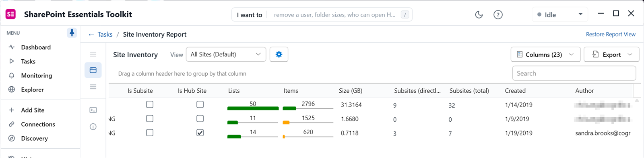644x158 pixels.
Task: Click the Tasks breadcrumb link
Action: [105, 35]
